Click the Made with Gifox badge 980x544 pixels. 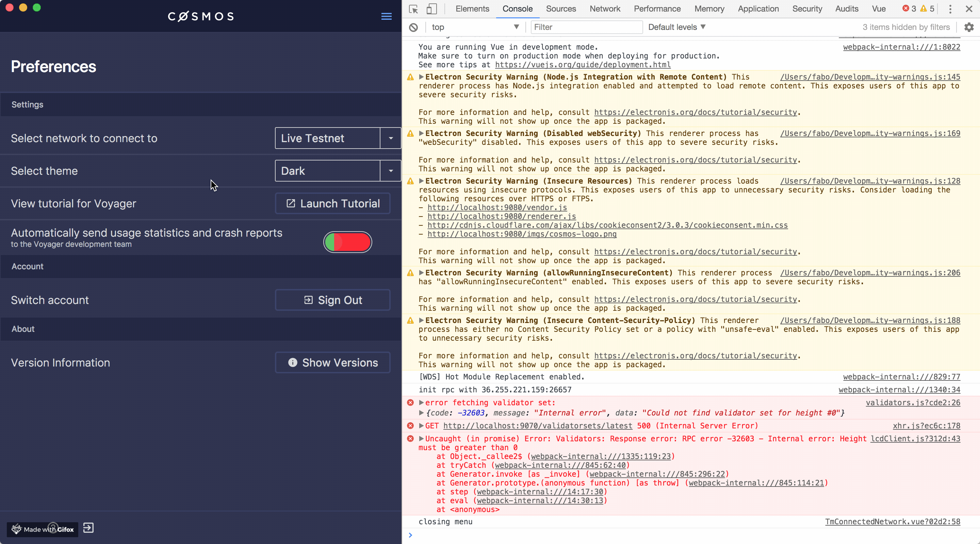pyautogui.click(x=42, y=529)
